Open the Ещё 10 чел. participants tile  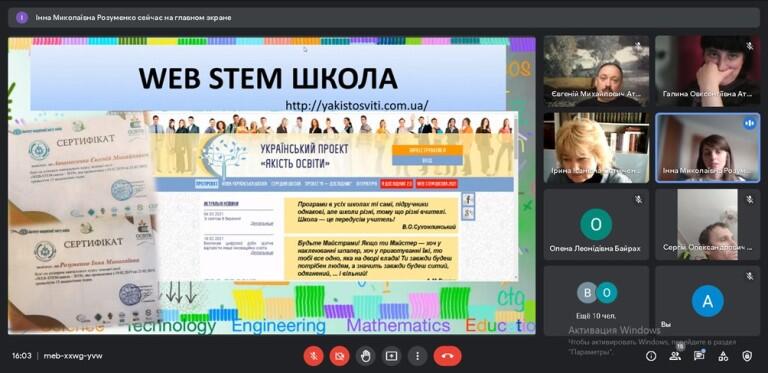point(596,299)
